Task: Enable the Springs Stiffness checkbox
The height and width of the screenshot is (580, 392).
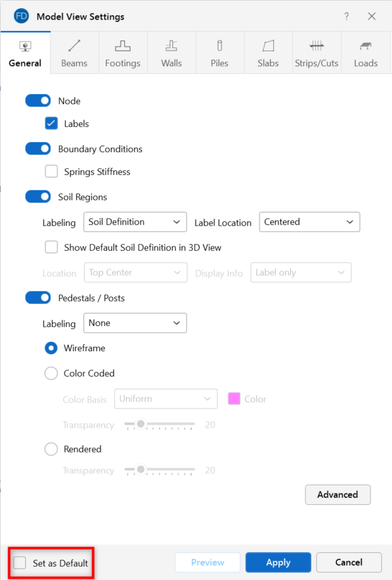Action: 52,172
